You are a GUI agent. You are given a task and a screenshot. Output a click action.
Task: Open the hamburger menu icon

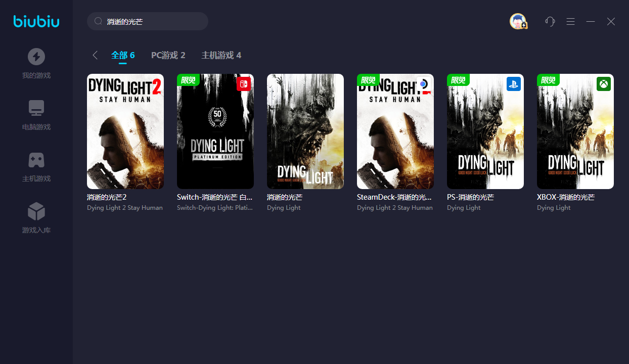(570, 21)
